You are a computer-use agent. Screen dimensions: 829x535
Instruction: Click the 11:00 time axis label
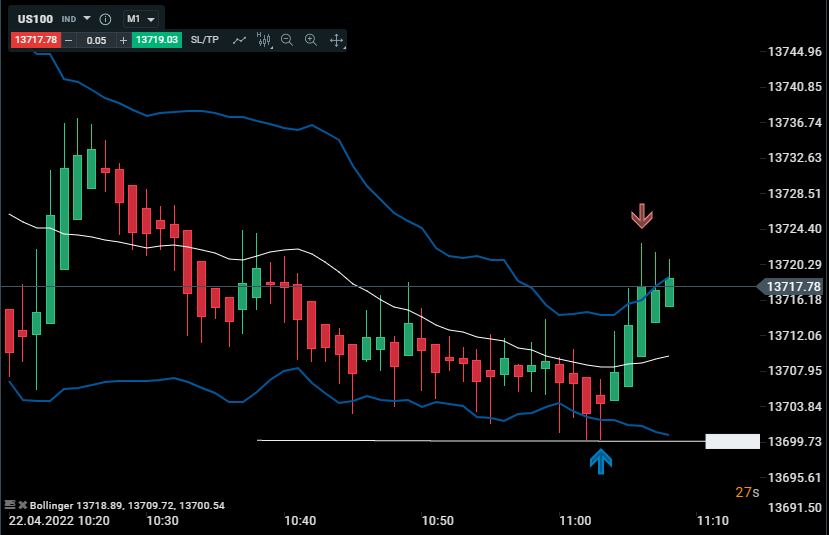pos(575,521)
